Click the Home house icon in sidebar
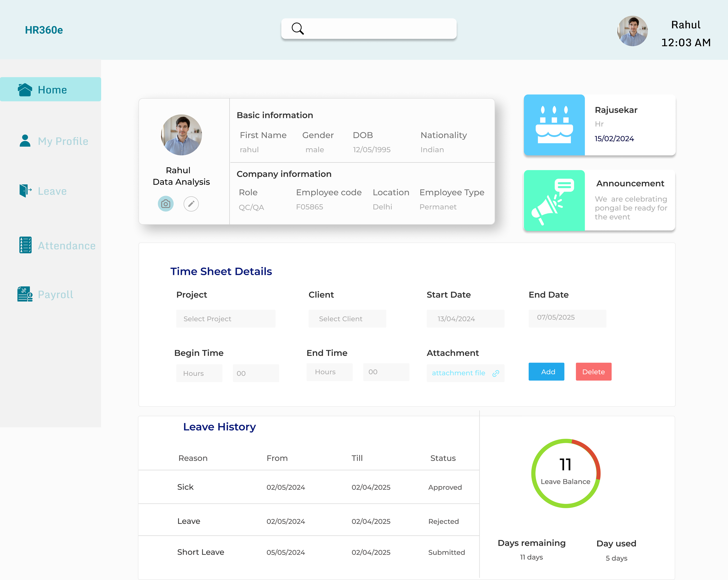Screen dimensions: 728x580 24,89
